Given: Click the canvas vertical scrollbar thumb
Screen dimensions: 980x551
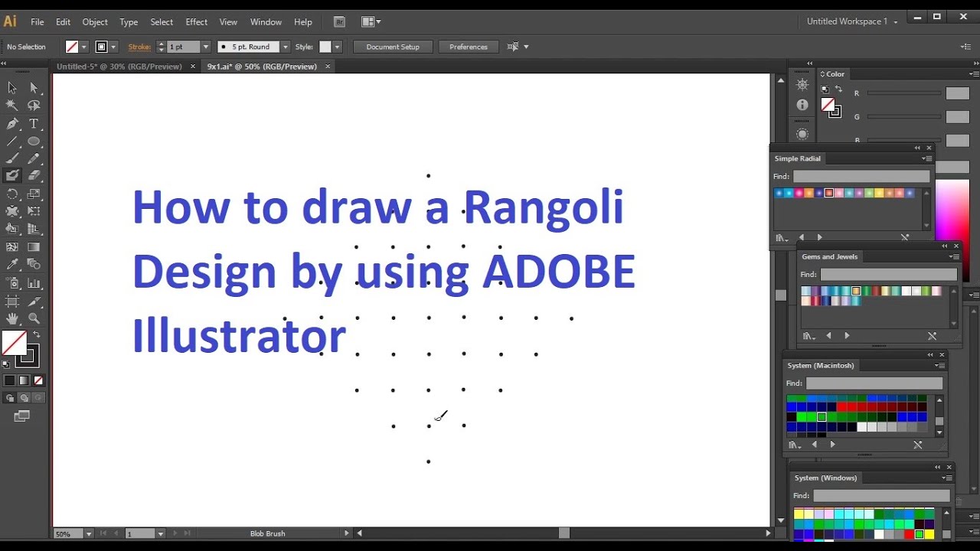Looking at the screenshot, I should click(781, 295).
